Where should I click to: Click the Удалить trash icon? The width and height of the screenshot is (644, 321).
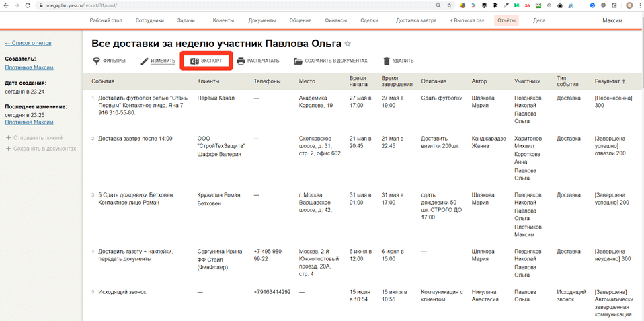click(x=387, y=61)
